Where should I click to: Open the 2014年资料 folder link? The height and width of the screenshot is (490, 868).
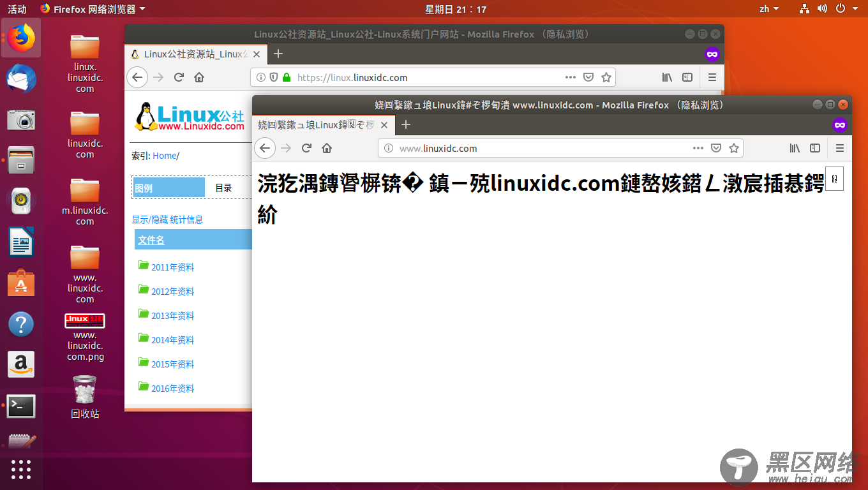click(172, 340)
